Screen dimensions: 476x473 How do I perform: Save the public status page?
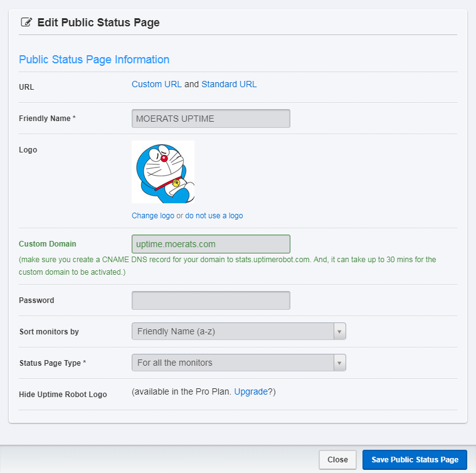pyautogui.click(x=415, y=460)
